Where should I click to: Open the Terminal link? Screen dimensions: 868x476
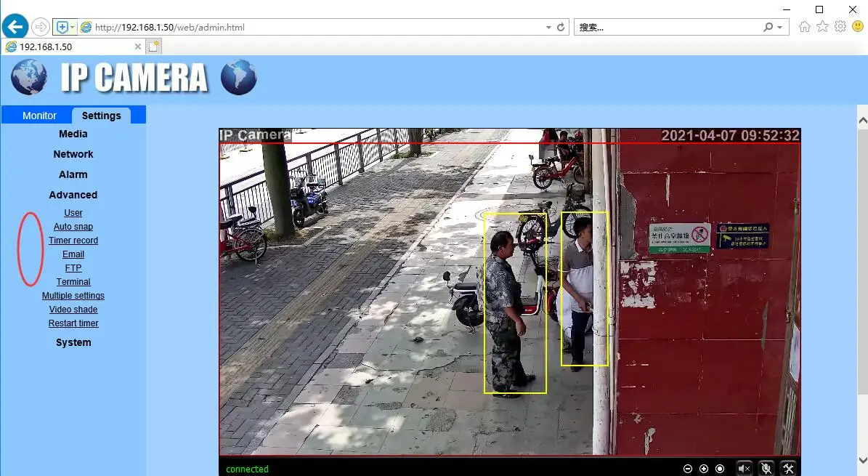click(73, 282)
